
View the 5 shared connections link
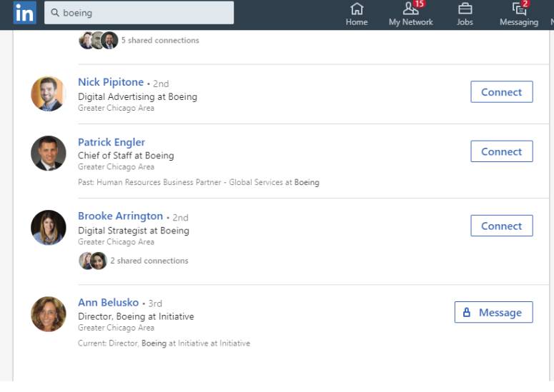[160, 40]
